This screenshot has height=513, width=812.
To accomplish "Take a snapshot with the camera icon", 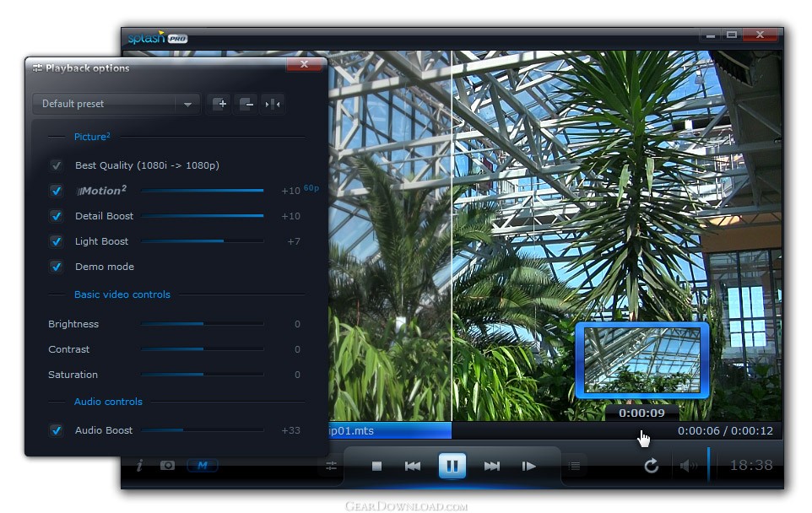I will coord(167,466).
